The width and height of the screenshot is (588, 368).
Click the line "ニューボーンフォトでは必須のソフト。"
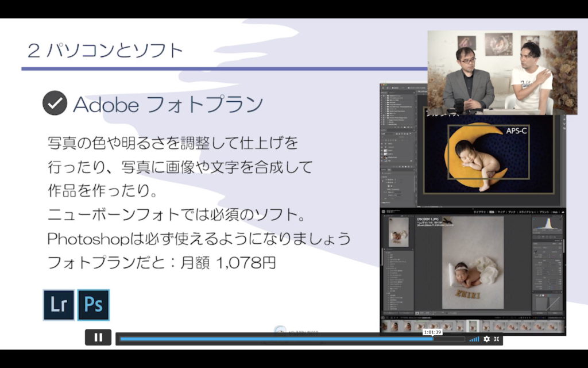tap(177, 214)
